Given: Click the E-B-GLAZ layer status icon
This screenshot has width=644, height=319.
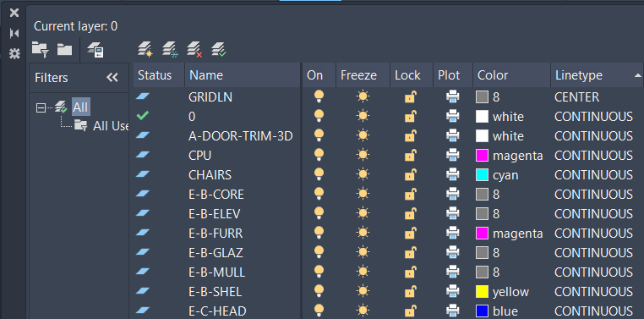Looking at the screenshot, I should [143, 252].
